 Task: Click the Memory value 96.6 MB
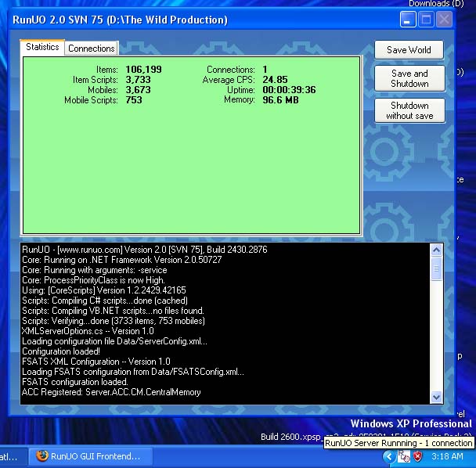coord(280,100)
